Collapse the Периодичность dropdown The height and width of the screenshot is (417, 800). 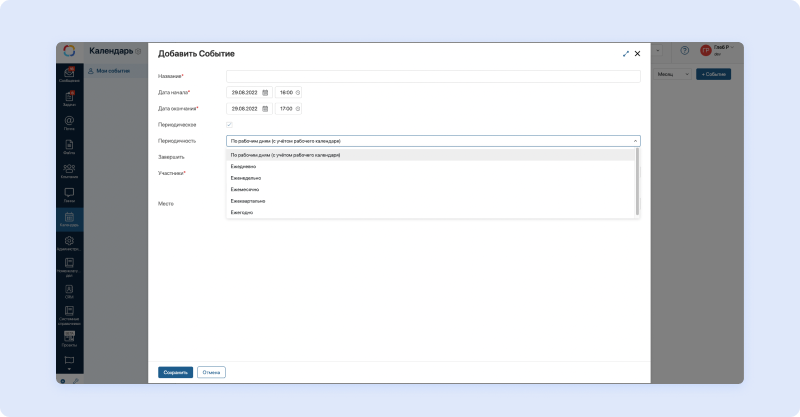[635, 141]
